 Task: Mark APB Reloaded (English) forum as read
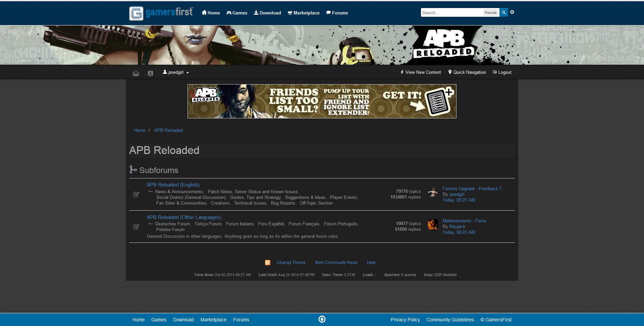[x=136, y=194]
